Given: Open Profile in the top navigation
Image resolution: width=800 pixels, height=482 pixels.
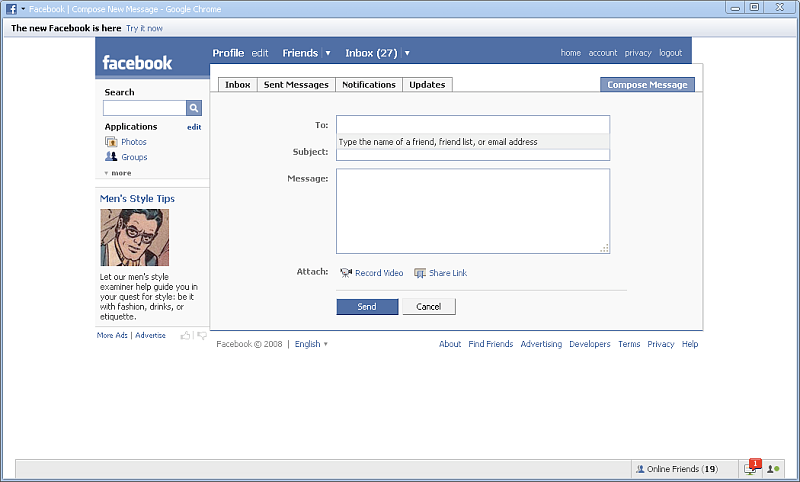Looking at the screenshot, I should pyautogui.click(x=228, y=53).
